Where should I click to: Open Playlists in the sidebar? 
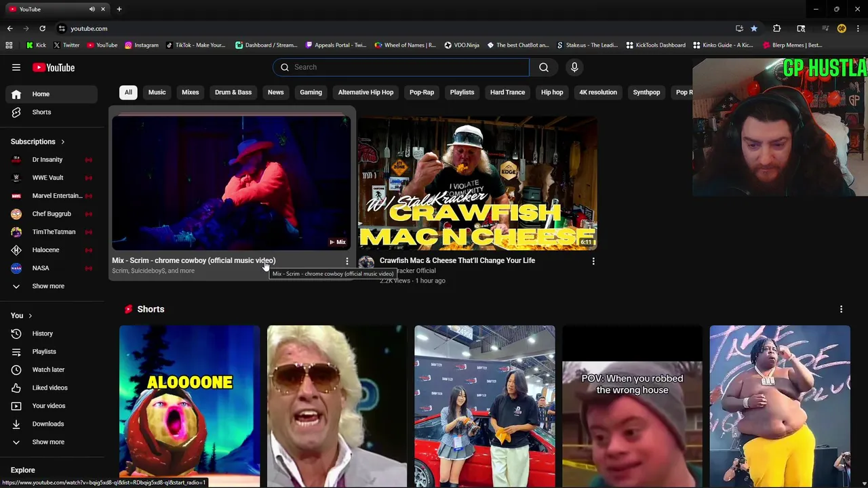point(52,352)
